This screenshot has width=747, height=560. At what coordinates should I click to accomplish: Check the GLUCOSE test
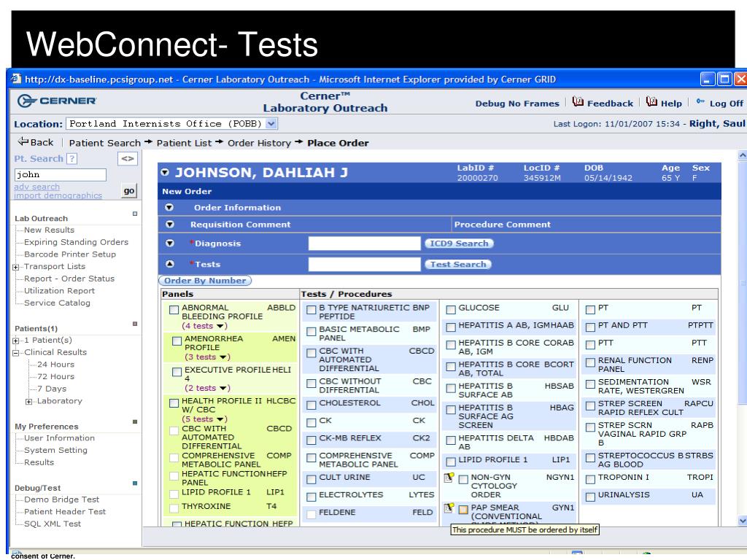pyautogui.click(x=451, y=310)
